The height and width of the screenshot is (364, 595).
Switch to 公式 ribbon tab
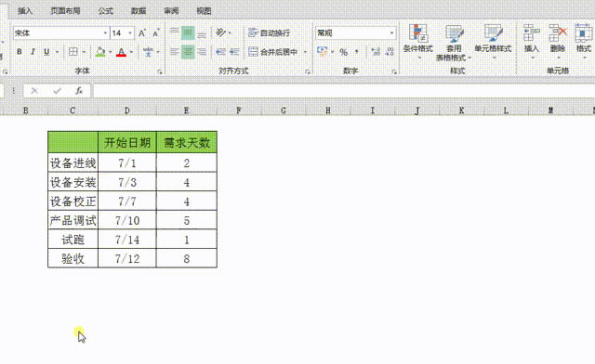[x=105, y=11]
